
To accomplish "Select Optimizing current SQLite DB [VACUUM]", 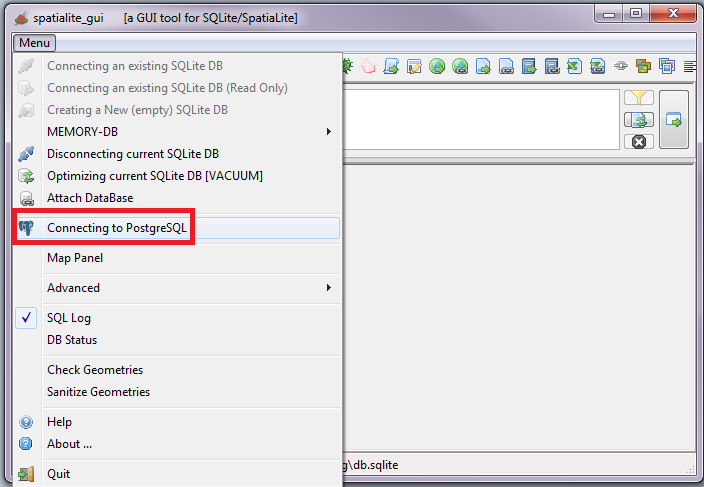I will pyautogui.click(x=177, y=176).
